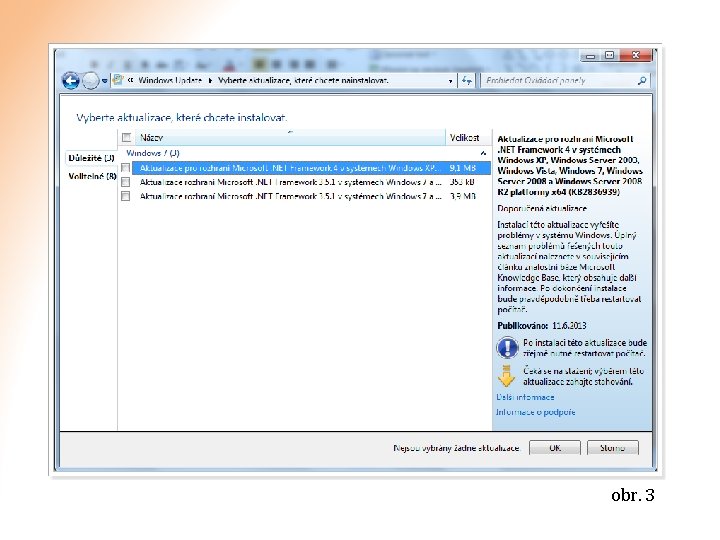Check the .NET Framework 4 update checkbox
Viewport: 720px width, 540px height.
(x=125, y=168)
